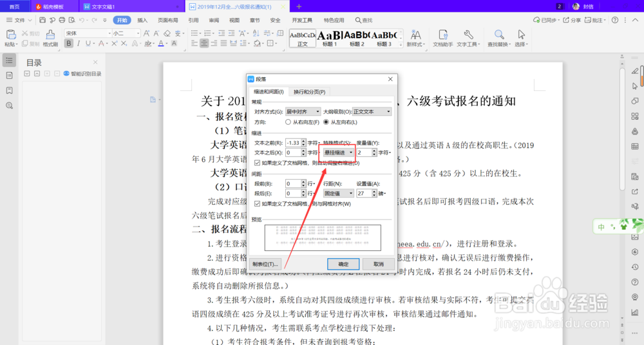Close the 目录 outline panel
Viewport: 644px width, 345px height.
click(x=95, y=62)
